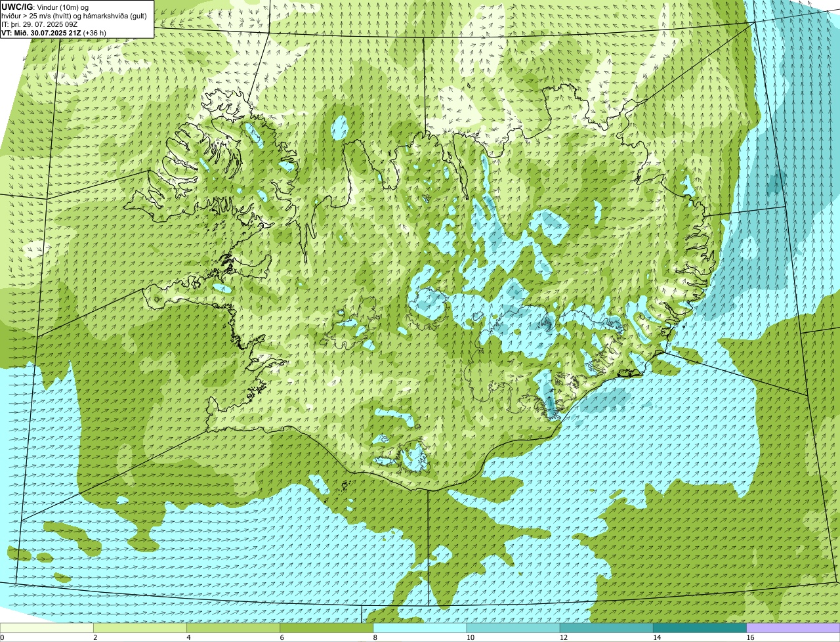Viewport: 840px width, 642px height.
Task: Click the legend value label "16"
Action: pos(749,637)
